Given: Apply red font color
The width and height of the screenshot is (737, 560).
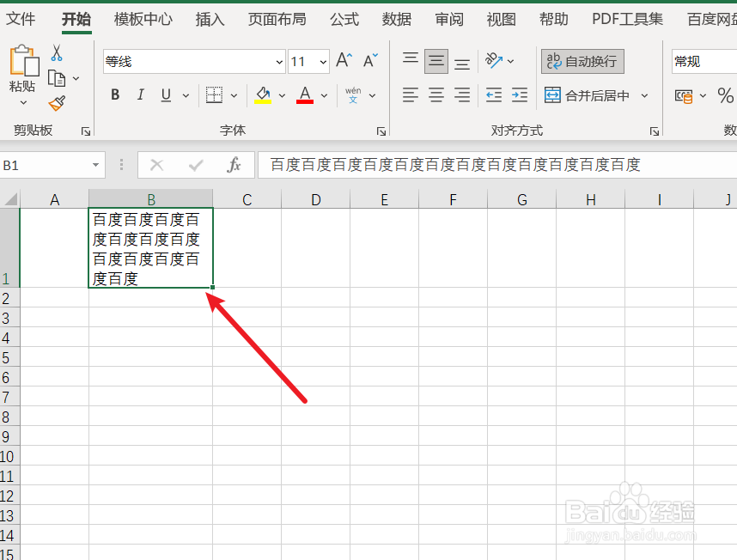Looking at the screenshot, I should (305, 94).
